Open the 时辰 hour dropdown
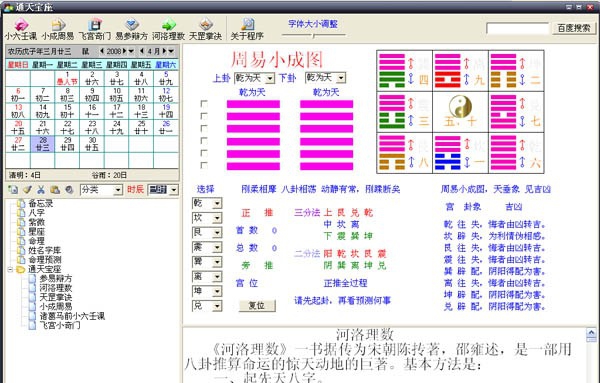 pyautogui.click(x=174, y=190)
